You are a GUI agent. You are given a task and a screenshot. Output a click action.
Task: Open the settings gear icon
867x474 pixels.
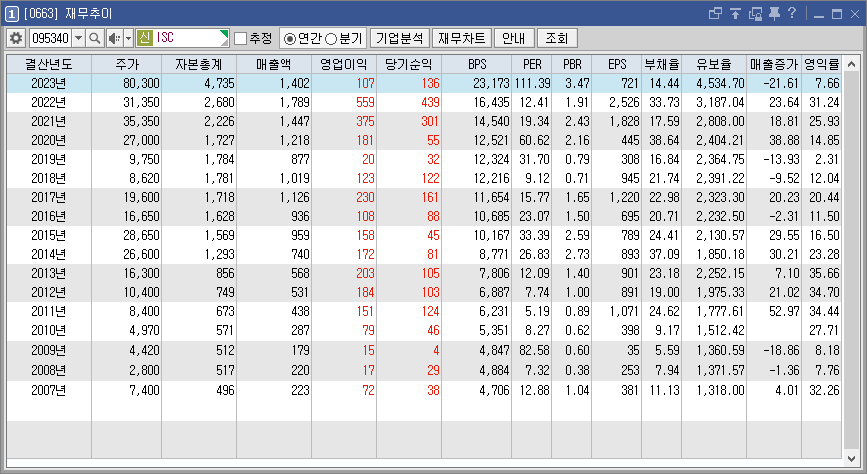16,38
